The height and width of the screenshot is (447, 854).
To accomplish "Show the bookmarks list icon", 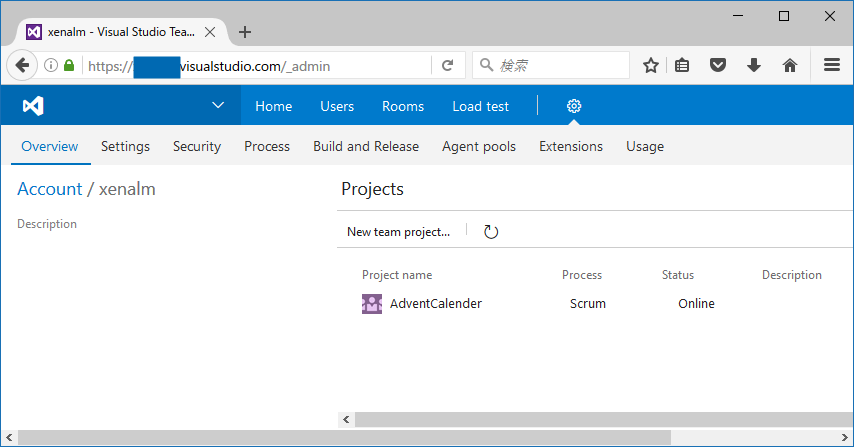I will [x=682, y=66].
